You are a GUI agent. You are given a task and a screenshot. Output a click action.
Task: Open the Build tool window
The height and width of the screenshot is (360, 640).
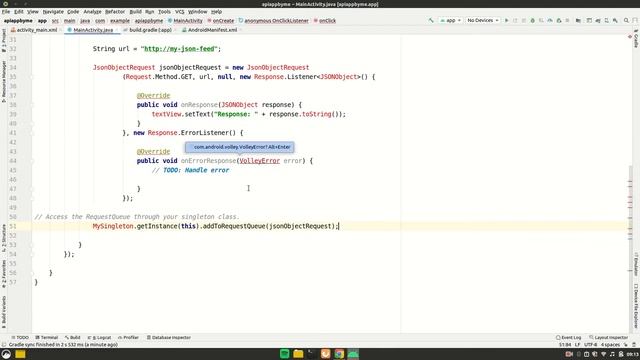click(73, 338)
